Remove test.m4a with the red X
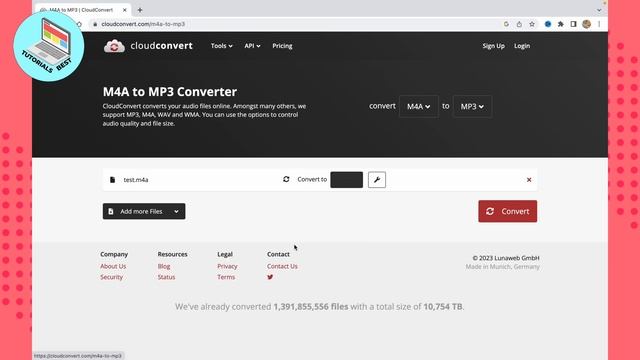Image resolution: width=640 pixels, height=360 pixels. click(x=529, y=180)
